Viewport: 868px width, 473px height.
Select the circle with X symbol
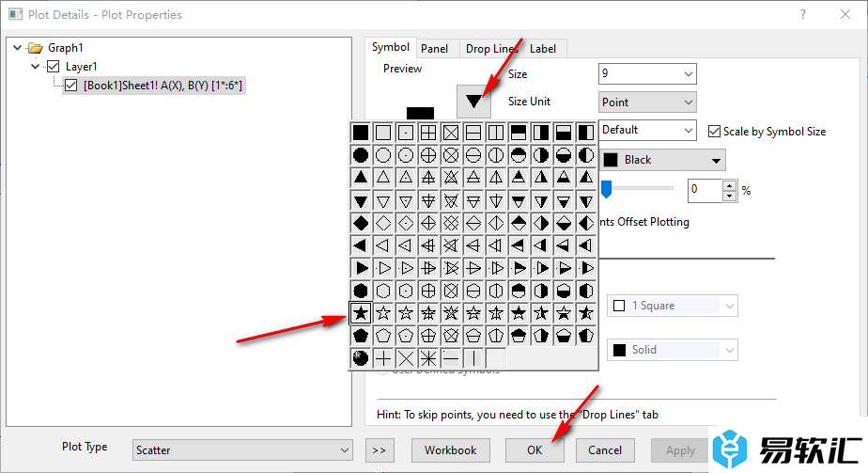(451, 155)
